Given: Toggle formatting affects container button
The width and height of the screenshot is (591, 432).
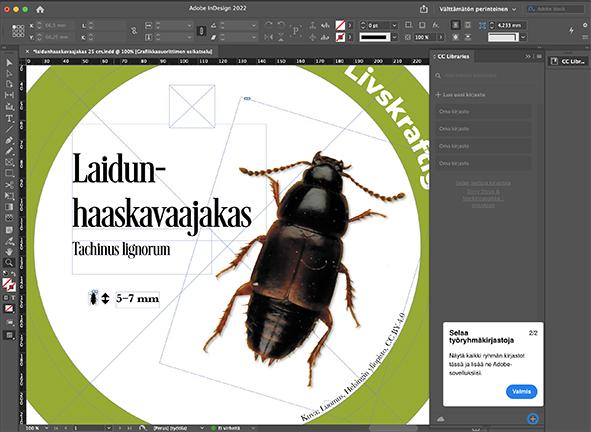Looking at the screenshot, I should (x=6, y=297).
